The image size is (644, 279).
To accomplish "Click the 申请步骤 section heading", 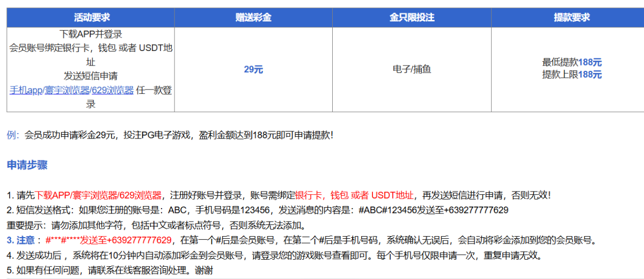I will pos(27,165).
